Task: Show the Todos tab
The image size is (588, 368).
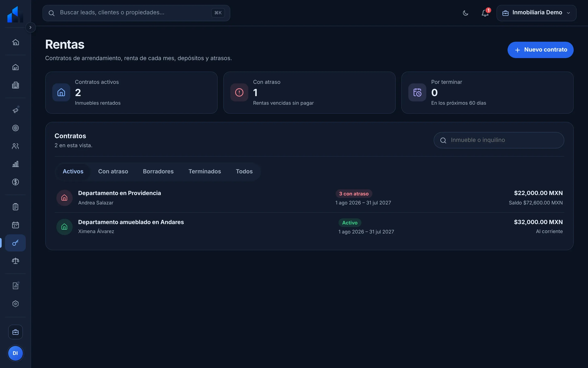Action: [x=244, y=172]
